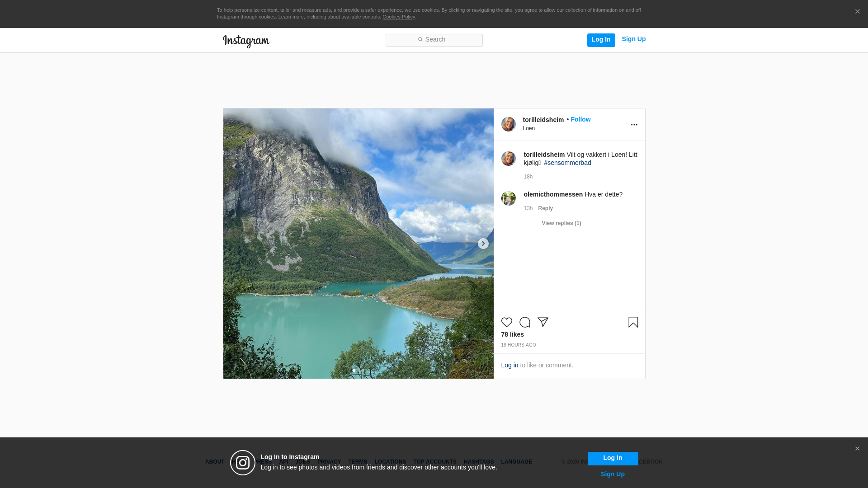
Task: Follow torilleidsheim
Action: click(x=580, y=119)
